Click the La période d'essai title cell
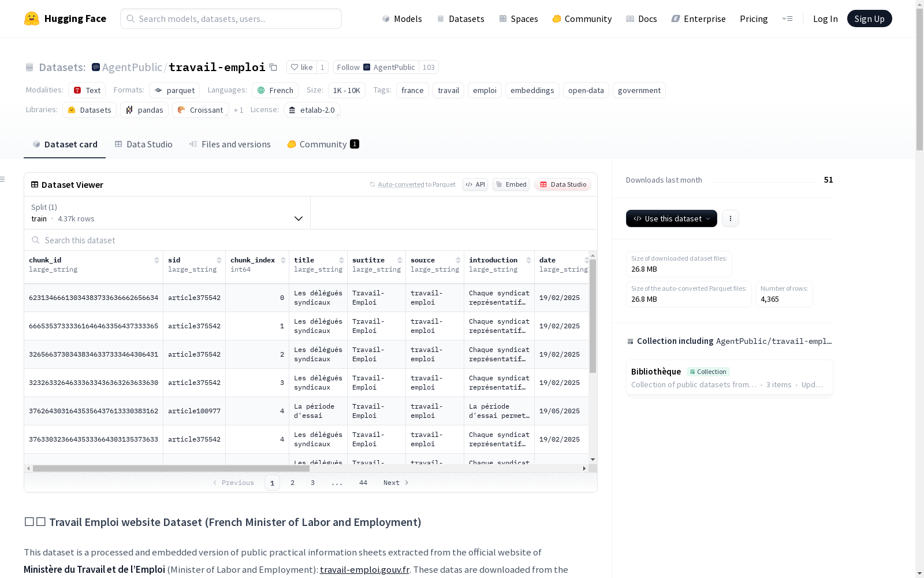The height and width of the screenshot is (578, 924). (318, 411)
